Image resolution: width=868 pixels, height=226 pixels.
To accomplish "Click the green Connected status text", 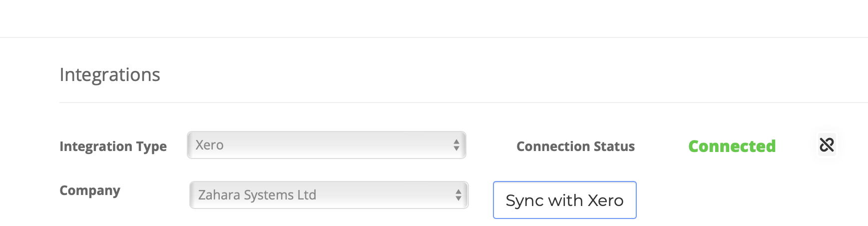I will 732,146.
